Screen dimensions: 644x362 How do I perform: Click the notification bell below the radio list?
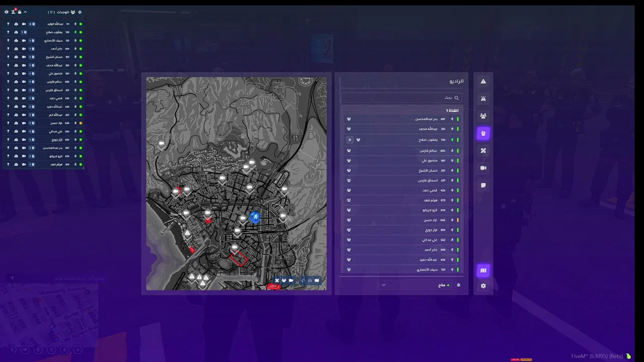[x=458, y=285]
